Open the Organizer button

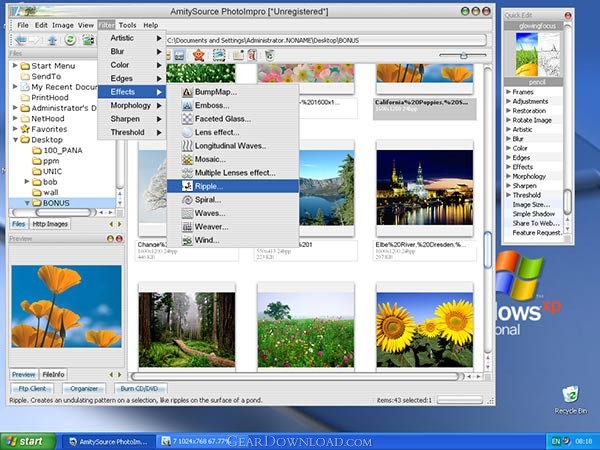pyautogui.click(x=84, y=389)
